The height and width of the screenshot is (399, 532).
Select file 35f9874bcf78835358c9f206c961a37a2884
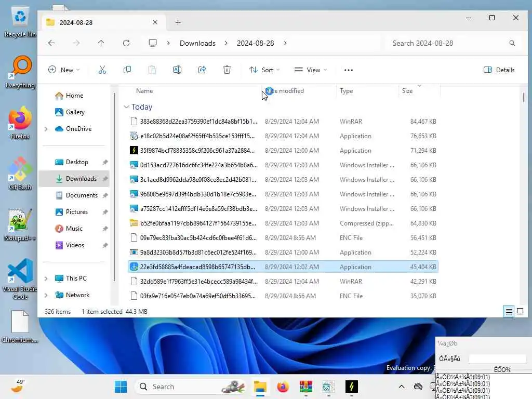[x=283, y=151]
